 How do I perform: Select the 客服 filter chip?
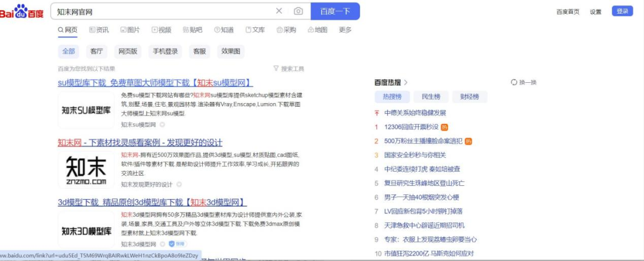(x=200, y=52)
